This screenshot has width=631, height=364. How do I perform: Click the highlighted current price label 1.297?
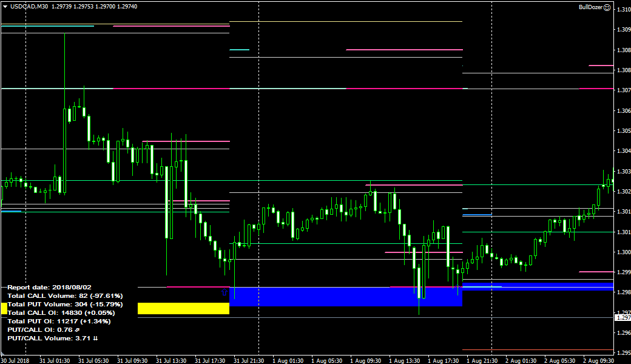click(x=623, y=317)
